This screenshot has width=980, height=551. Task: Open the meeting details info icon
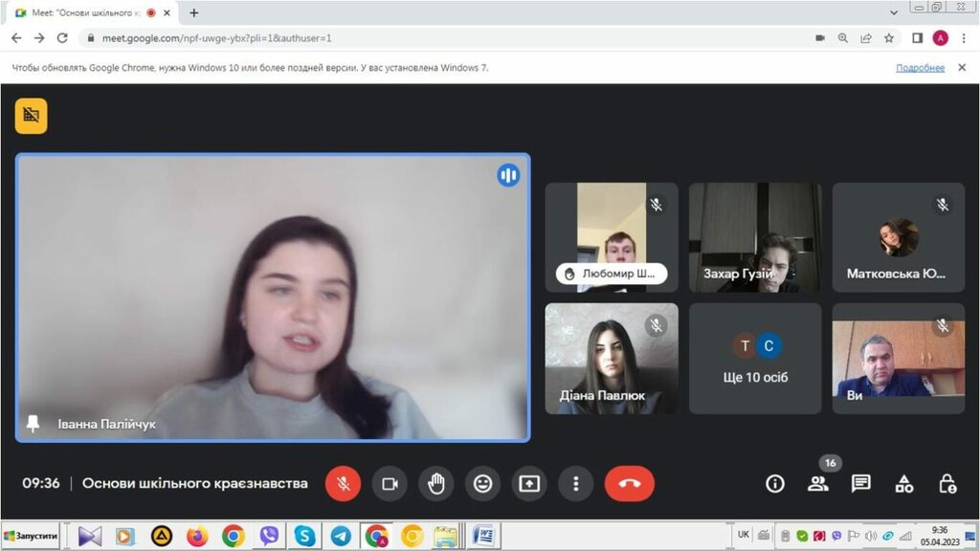point(775,484)
